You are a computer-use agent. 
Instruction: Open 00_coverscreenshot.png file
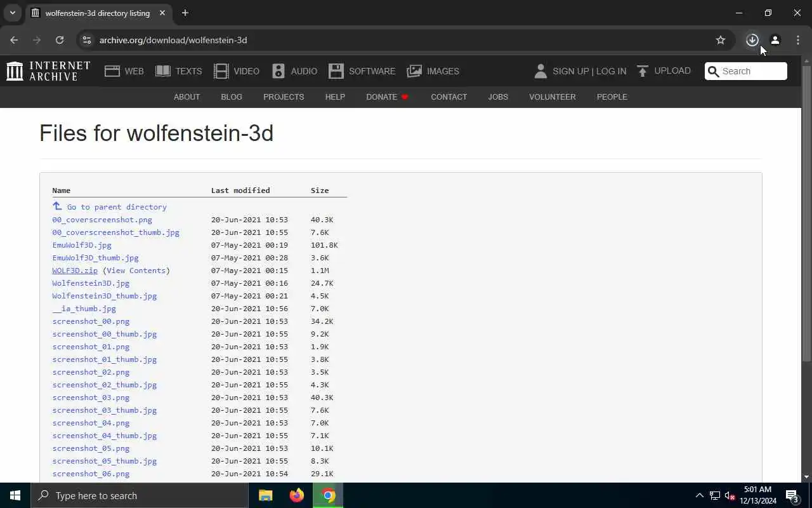click(102, 220)
